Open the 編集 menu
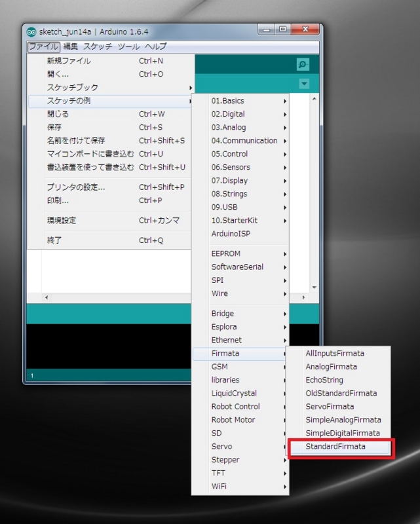The image size is (420, 524). (71, 47)
